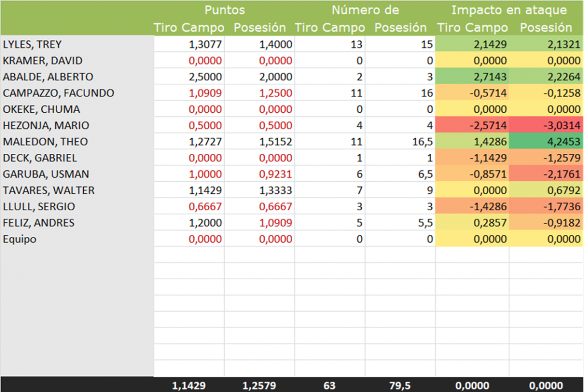Click the Puntos header cell
The height and width of the screenshot is (392, 584).
pos(226,10)
